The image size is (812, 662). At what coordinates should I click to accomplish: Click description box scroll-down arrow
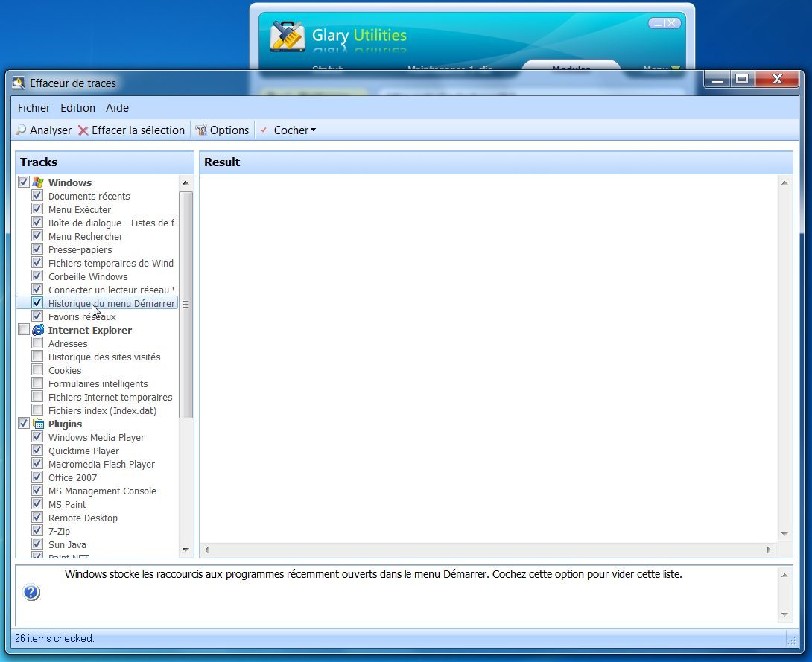click(784, 614)
